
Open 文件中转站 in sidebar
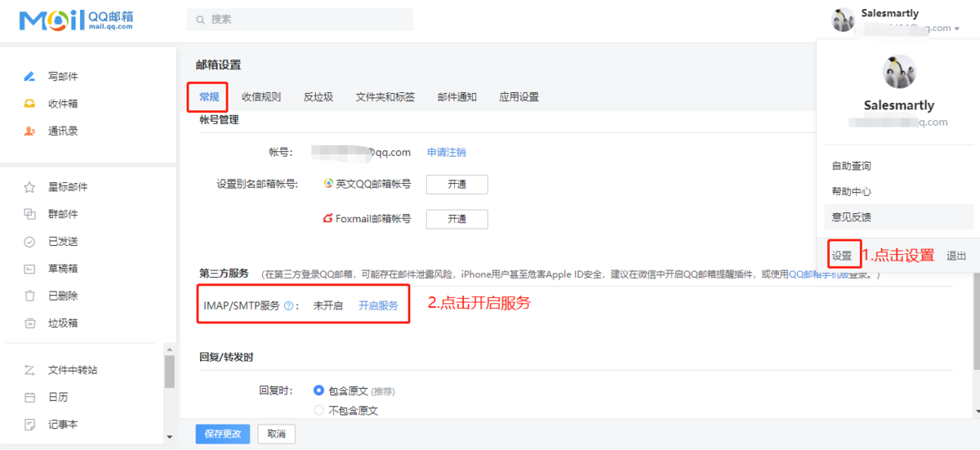click(73, 370)
